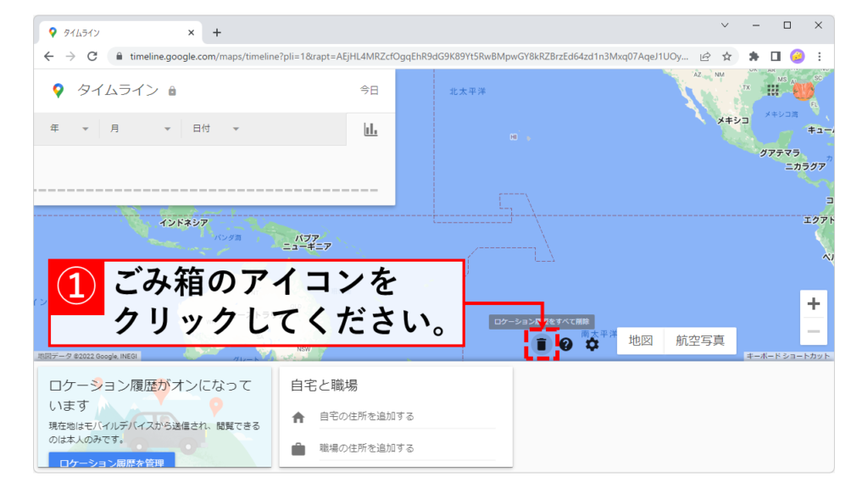Viewport: 868px width, 488px height.
Task: Expand the 年 (year) dropdown
Action: [70, 129]
